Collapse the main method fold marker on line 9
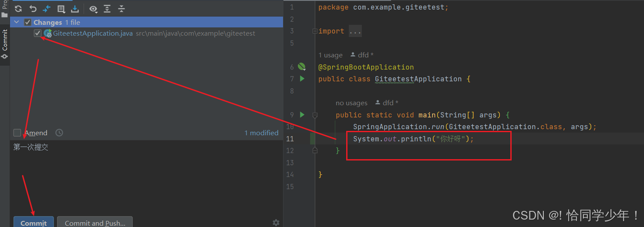 point(315,115)
